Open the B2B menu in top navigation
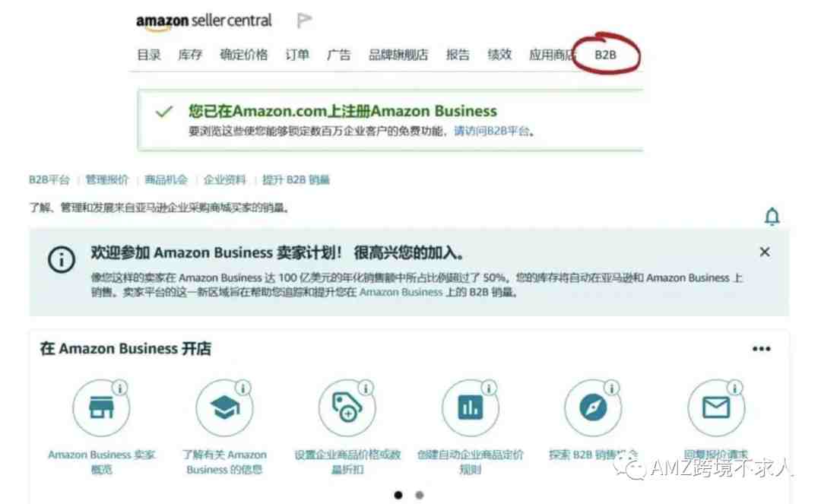The image size is (821, 504). pyautogui.click(x=605, y=55)
